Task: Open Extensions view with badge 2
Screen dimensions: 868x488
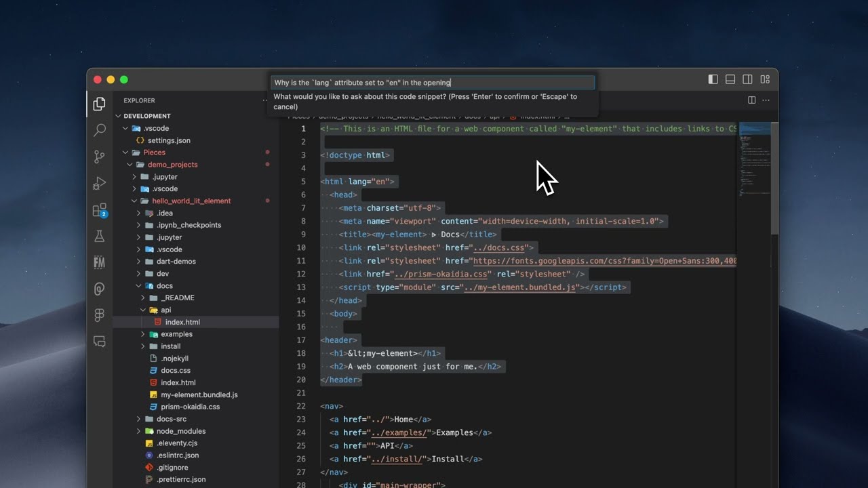Action: pyautogui.click(x=100, y=210)
